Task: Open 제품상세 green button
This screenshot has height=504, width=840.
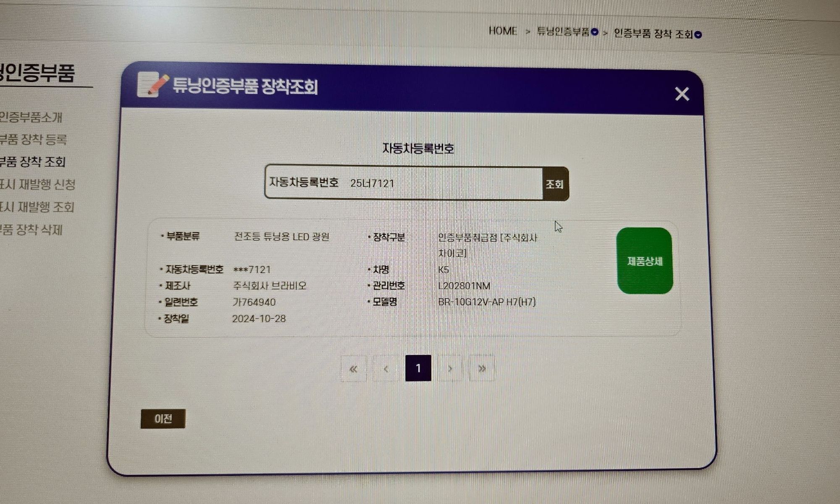Action: click(645, 261)
